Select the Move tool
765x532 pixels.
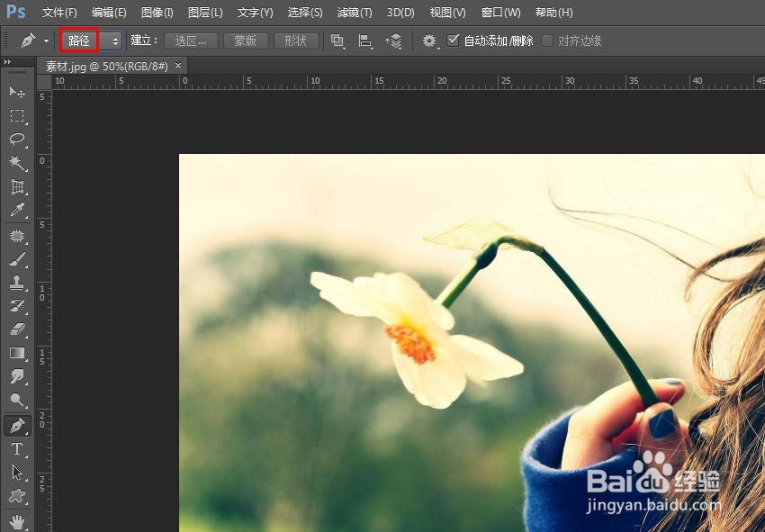17,92
